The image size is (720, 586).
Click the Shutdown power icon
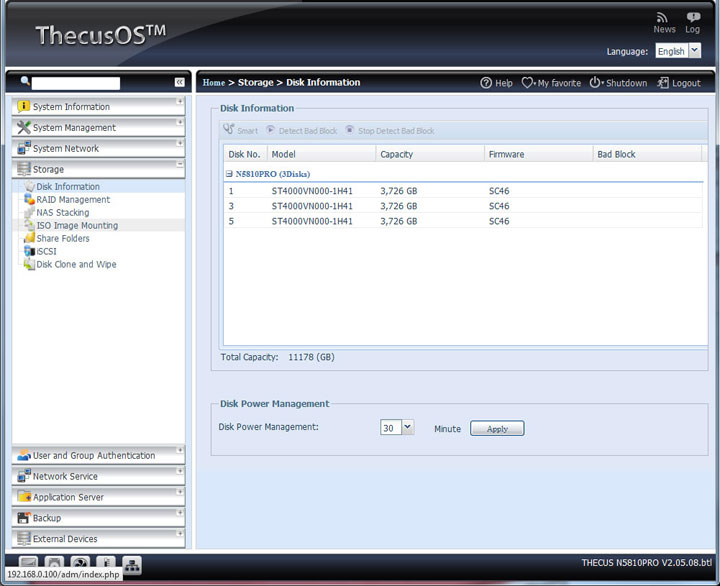(x=595, y=83)
